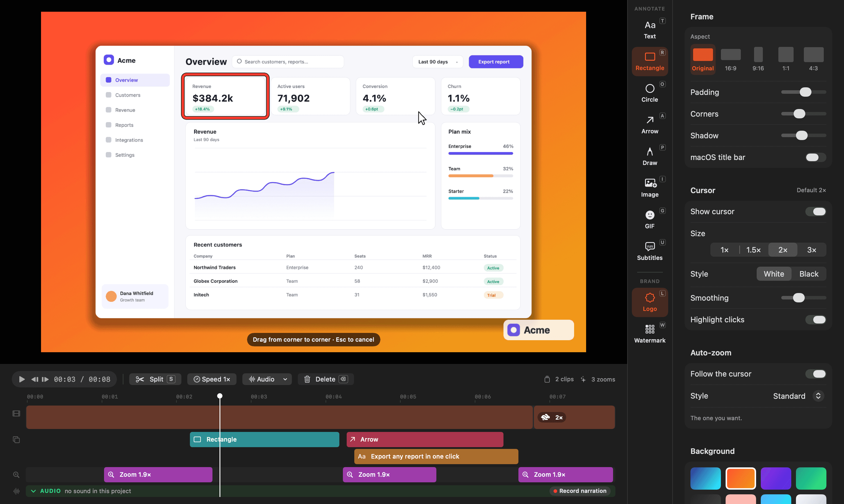Expand the Audio dropdown

coord(285,379)
